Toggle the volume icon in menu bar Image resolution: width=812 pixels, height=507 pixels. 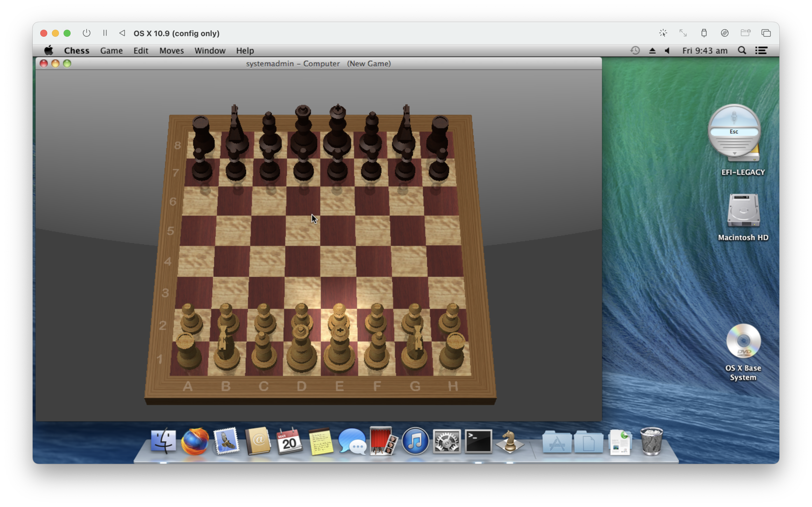(667, 51)
